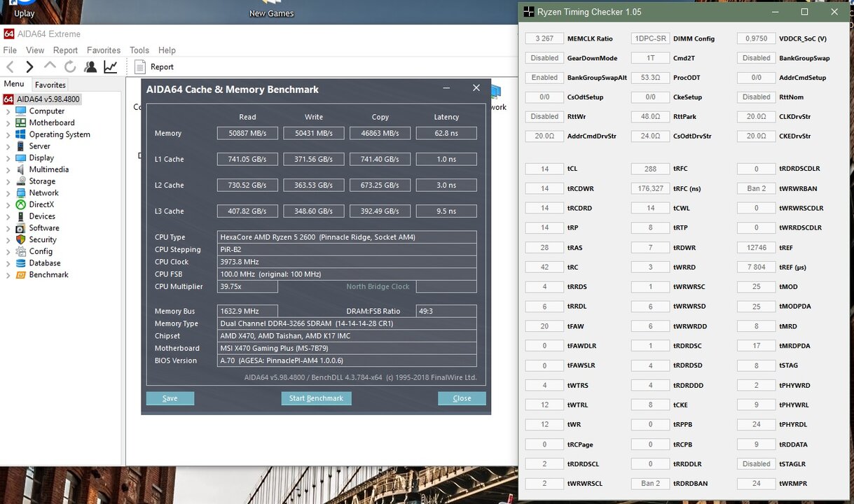Image resolution: width=854 pixels, height=504 pixels.
Task: Close benchmark dialog with X
Action: [x=476, y=88]
